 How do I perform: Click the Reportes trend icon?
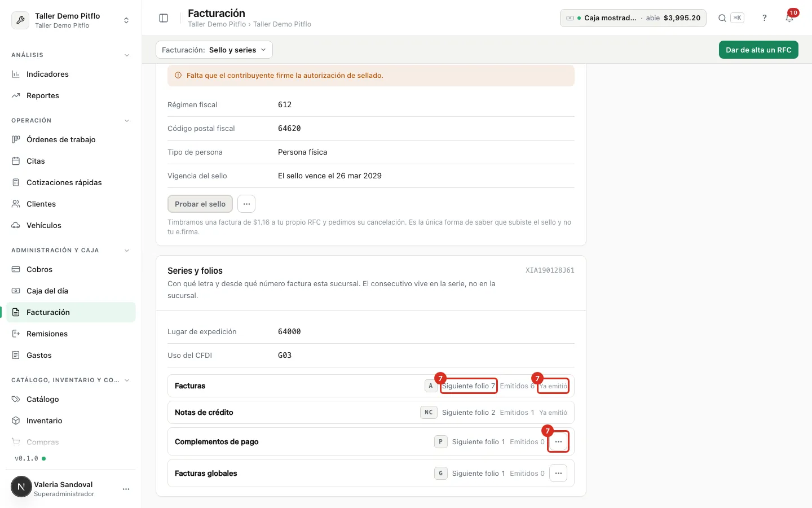(16, 95)
